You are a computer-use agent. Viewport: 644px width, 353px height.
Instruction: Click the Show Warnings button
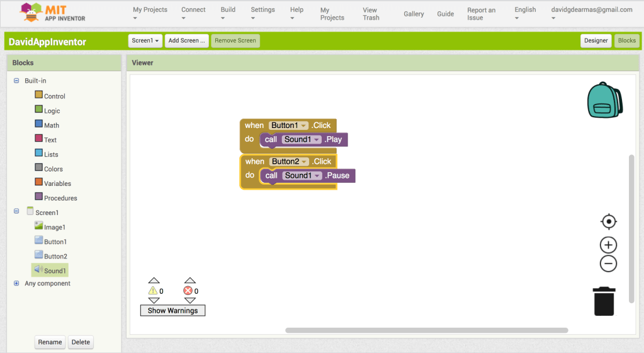[172, 311]
